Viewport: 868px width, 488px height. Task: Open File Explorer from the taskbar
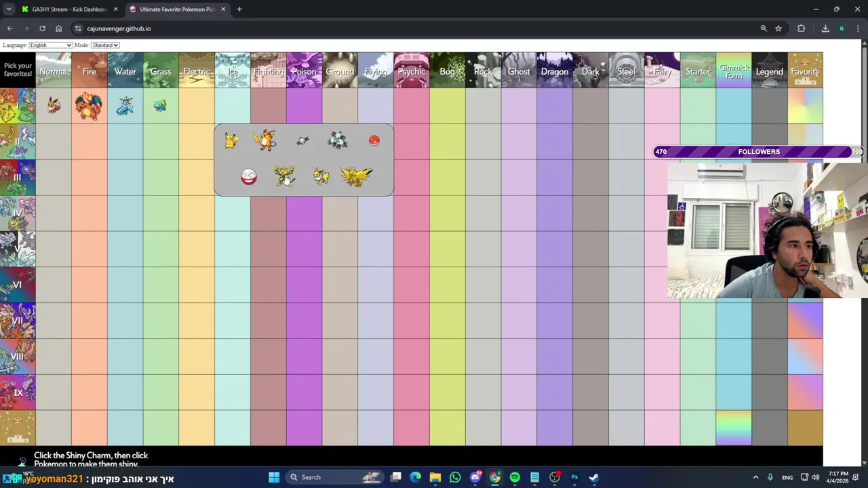tap(435, 477)
